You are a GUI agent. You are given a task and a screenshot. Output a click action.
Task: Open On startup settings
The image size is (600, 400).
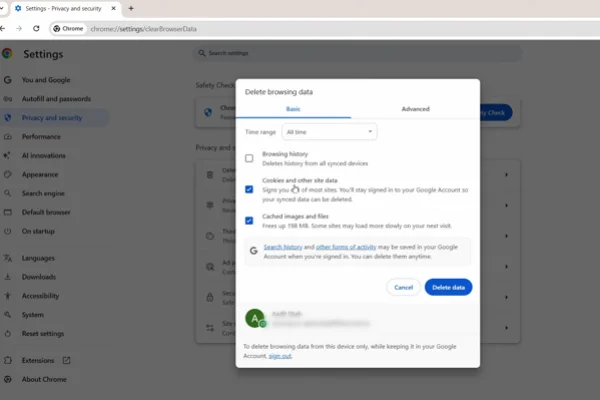[x=38, y=231]
